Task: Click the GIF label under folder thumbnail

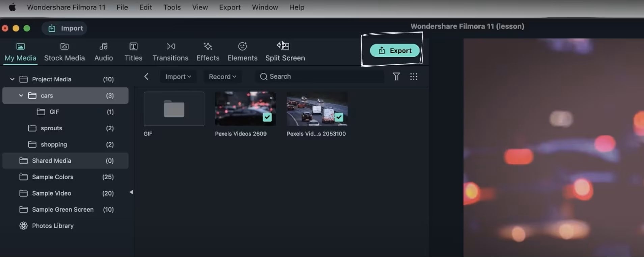Action: [x=148, y=134]
